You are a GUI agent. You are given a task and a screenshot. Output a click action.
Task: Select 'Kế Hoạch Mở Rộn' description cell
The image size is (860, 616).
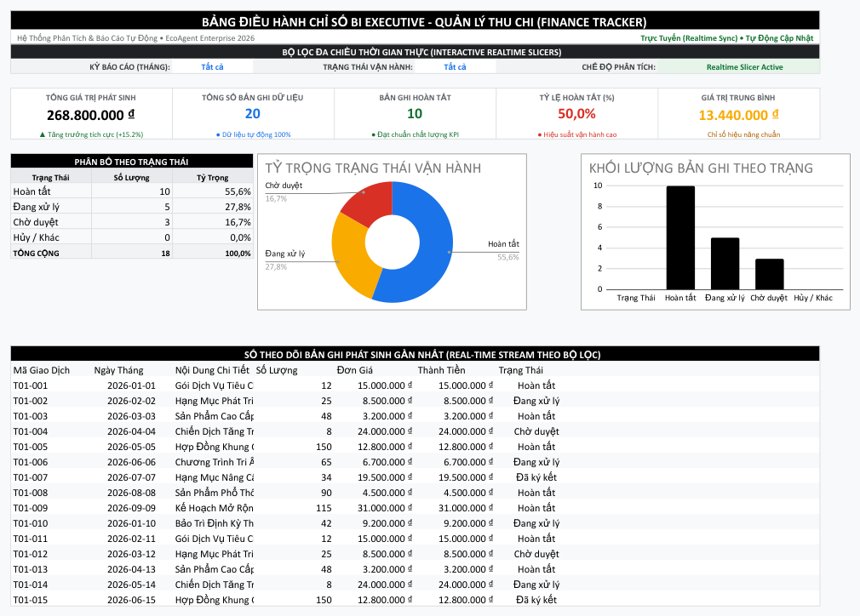pos(214,508)
